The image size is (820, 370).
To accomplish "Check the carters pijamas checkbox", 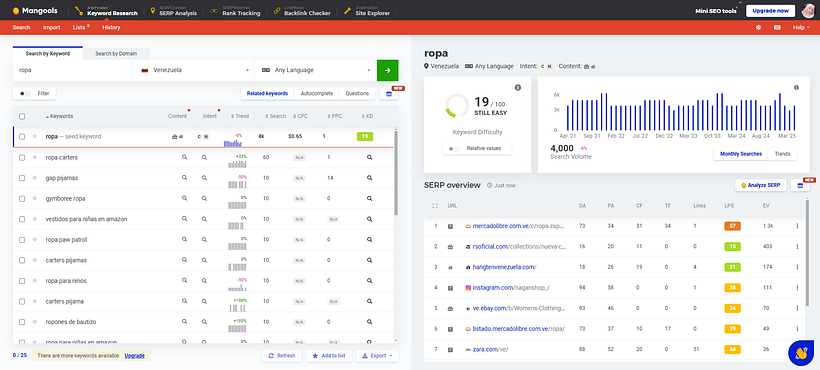I will pos(22,260).
